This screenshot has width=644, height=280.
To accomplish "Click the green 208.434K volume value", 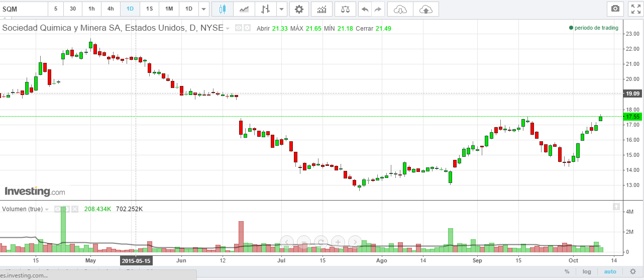I will [x=97, y=209].
